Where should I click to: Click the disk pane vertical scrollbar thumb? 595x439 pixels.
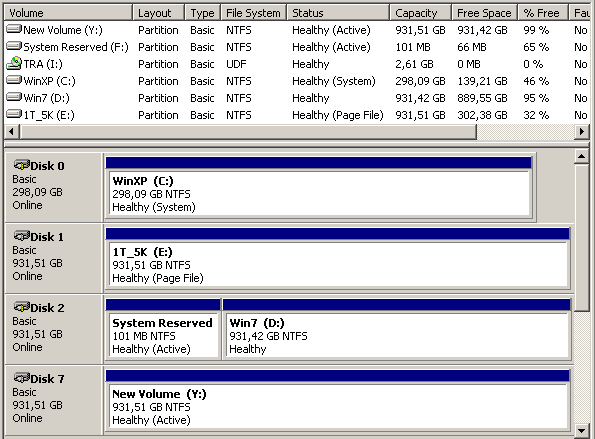582,238
